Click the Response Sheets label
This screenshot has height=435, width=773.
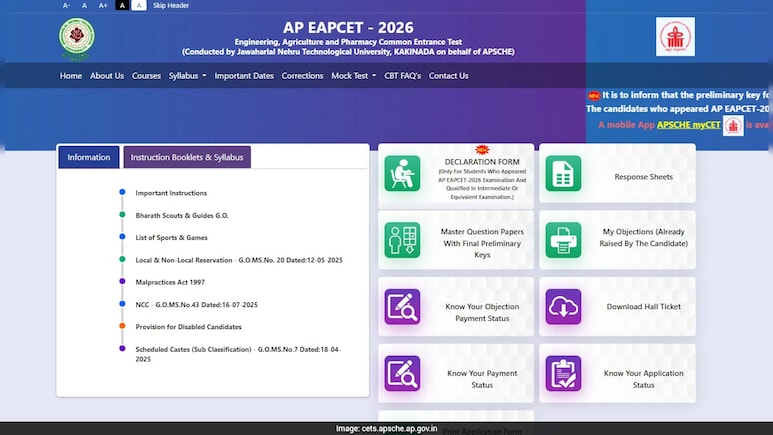[643, 177]
